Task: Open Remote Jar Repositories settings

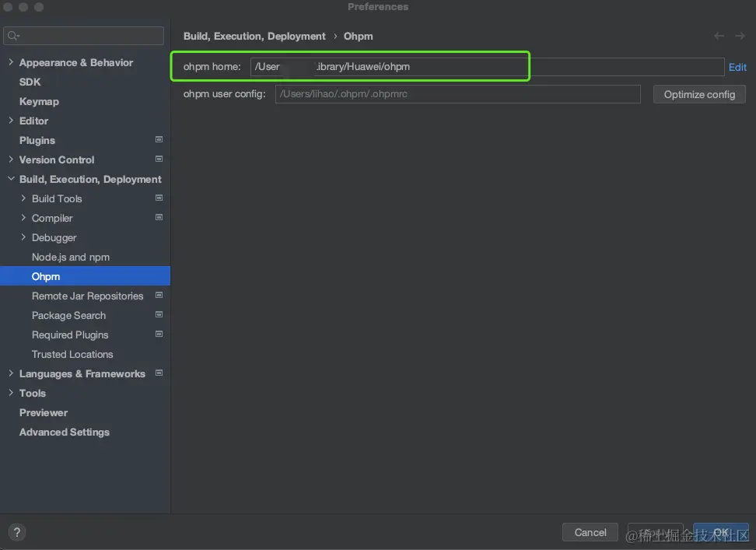Action: [x=87, y=296]
